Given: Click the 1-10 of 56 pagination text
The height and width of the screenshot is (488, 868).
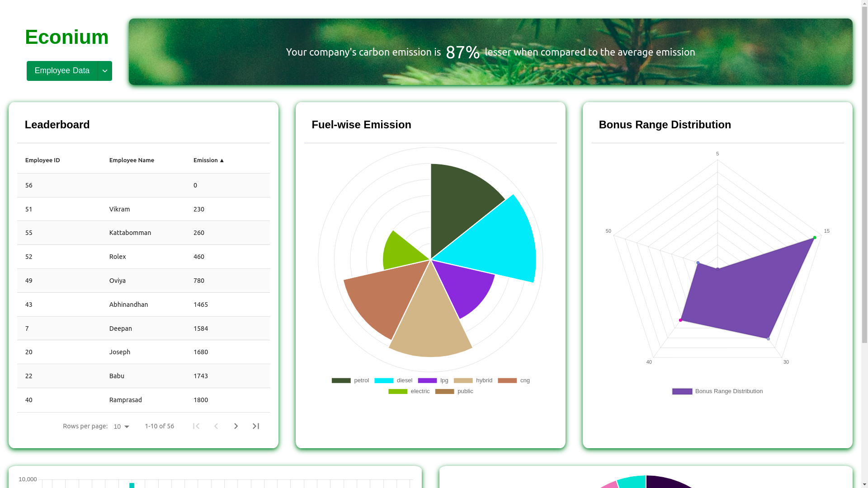Looking at the screenshot, I should tap(160, 426).
